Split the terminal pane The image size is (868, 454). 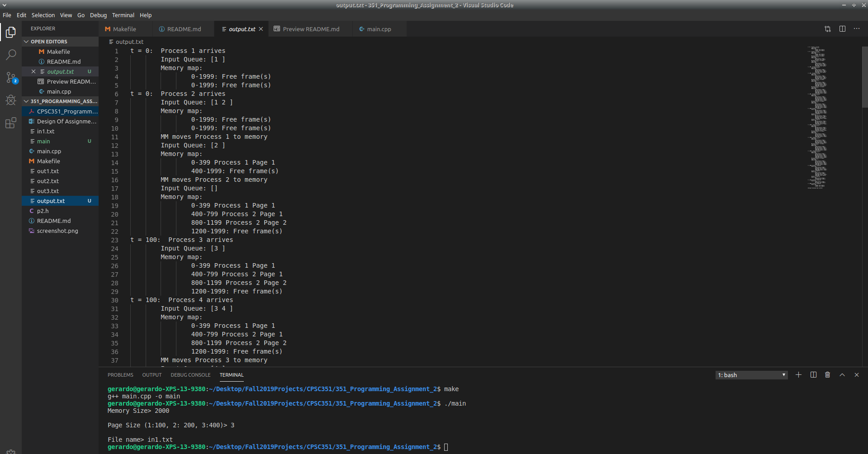point(813,375)
